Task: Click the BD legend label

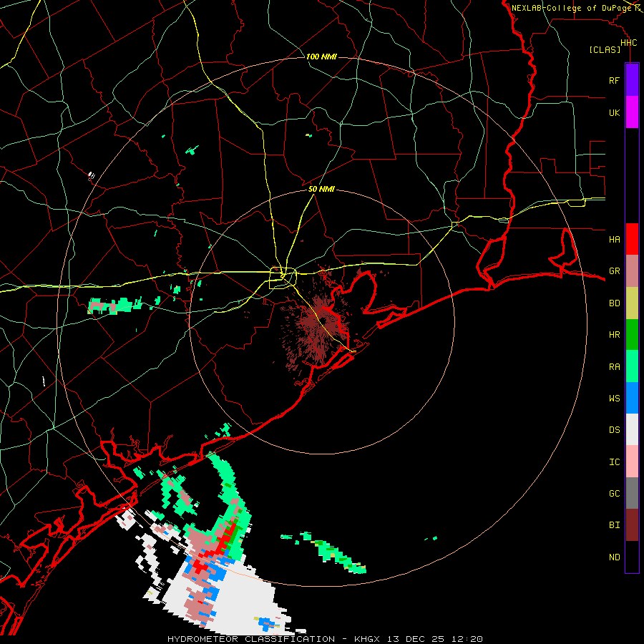Action: (x=614, y=303)
